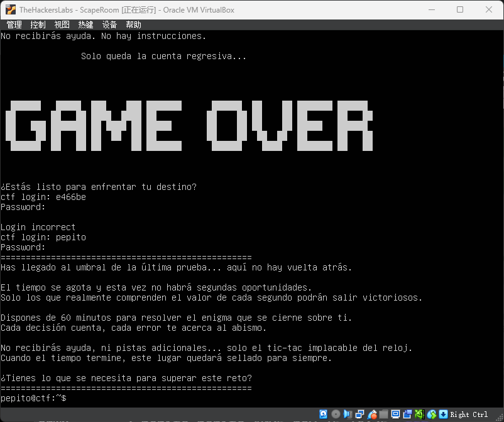Click the mouse integration status icon
Viewport: 504px width, 422px height.
(432, 414)
